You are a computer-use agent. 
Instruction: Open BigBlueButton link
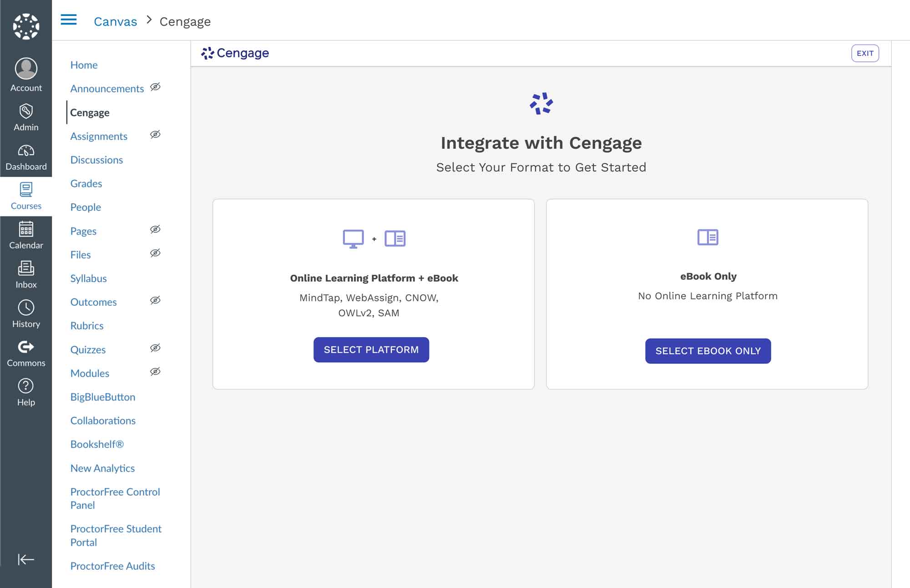[x=103, y=397]
